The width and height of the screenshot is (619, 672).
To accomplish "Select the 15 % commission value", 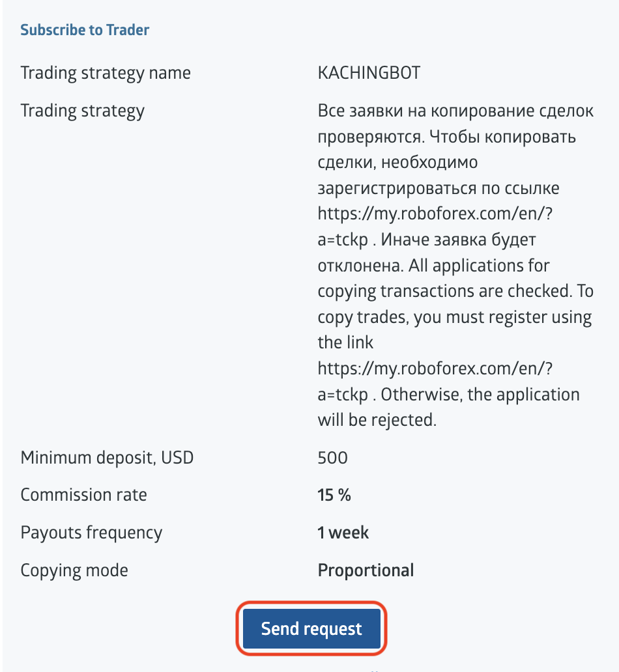I will (333, 494).
